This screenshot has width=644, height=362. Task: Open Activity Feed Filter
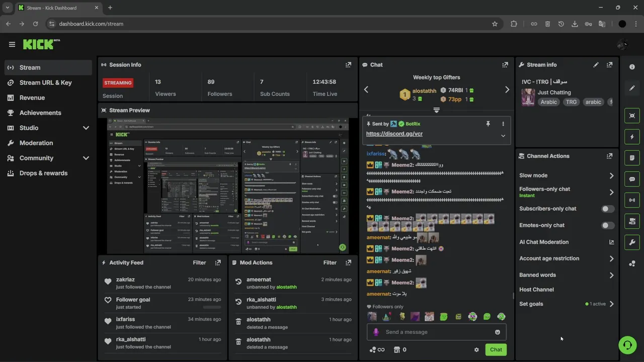click(x=199, y=262)
